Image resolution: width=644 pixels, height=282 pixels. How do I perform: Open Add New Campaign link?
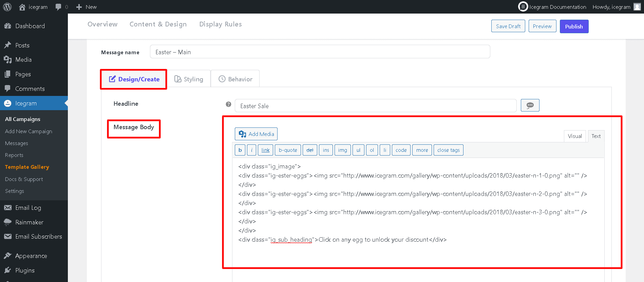tap(29, 131)
